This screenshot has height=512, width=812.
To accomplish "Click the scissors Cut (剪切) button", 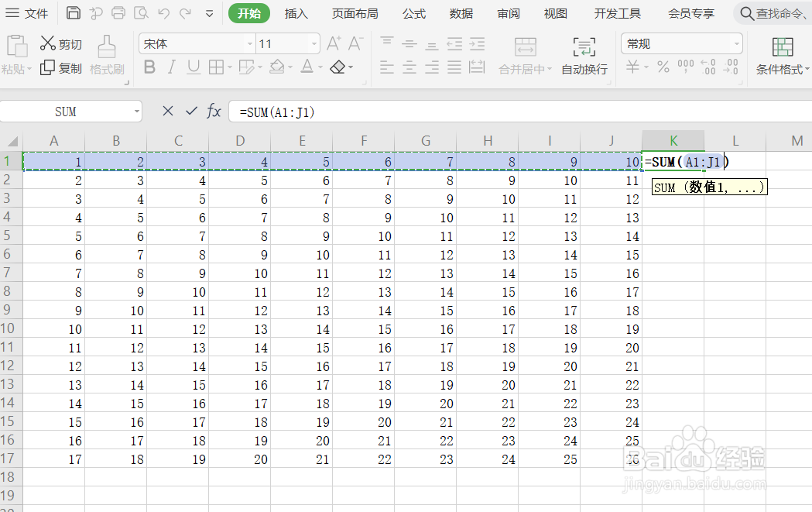I will coord(61,43).
